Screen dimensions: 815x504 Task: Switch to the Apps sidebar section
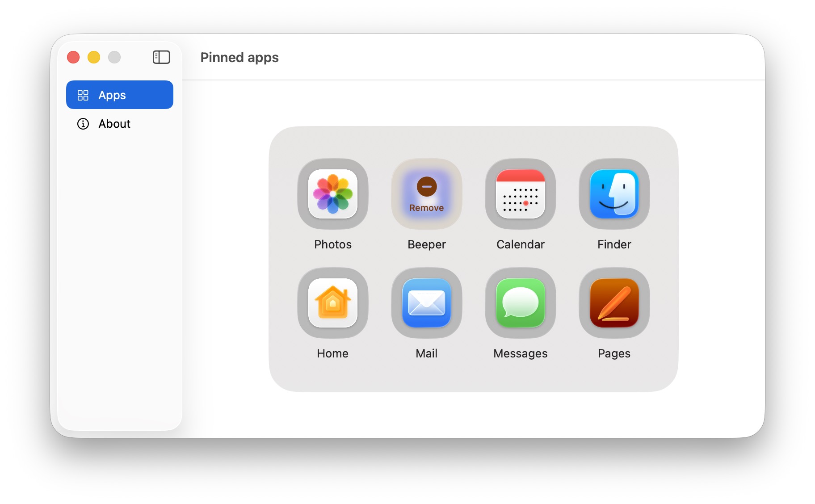point(120,95)
